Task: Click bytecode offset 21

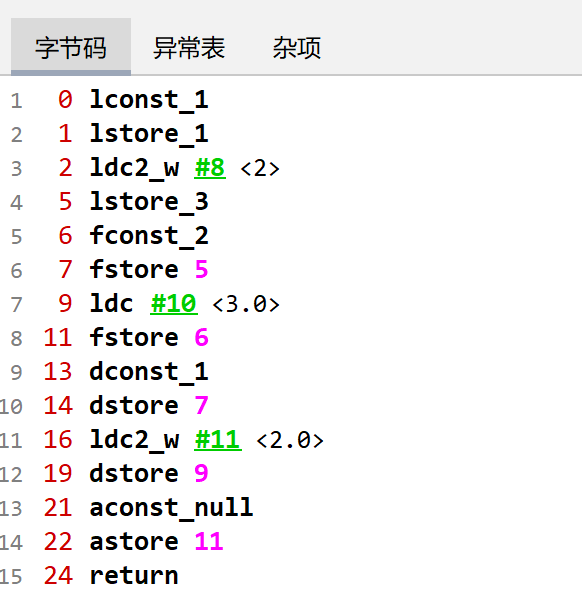Action: coord(58,508)
